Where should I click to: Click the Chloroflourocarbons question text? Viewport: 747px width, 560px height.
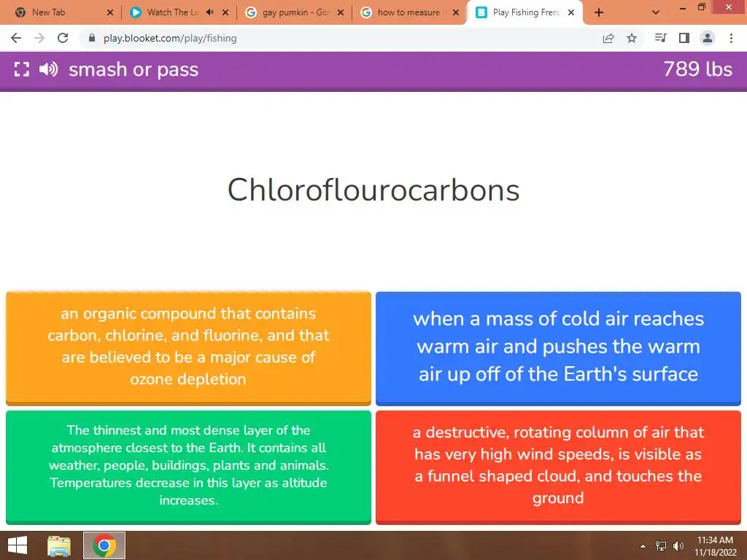pyautogui.click(x=373, y=190)
